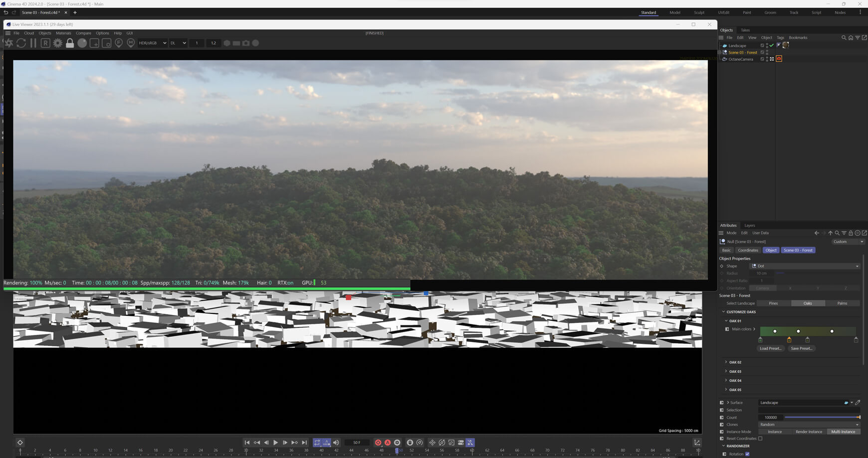
Task: Click back arrow in Attributes manager
Action: 817,233
